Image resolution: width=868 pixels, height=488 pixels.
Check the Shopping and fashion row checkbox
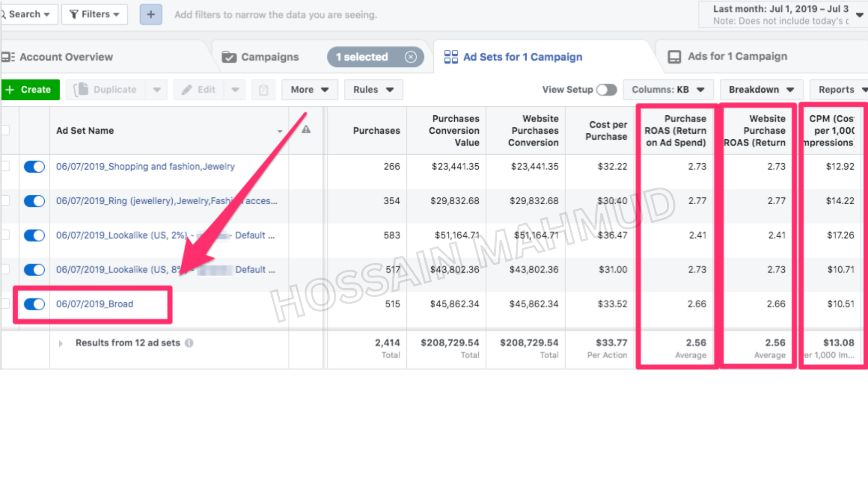click(x=5, y=166)
